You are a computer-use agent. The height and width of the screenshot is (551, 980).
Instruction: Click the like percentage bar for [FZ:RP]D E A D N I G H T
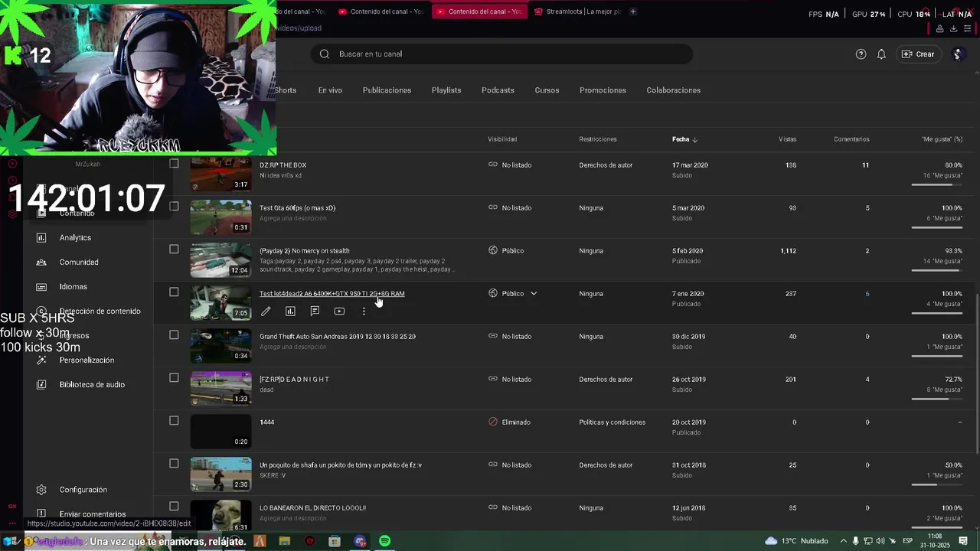(937, 399)
